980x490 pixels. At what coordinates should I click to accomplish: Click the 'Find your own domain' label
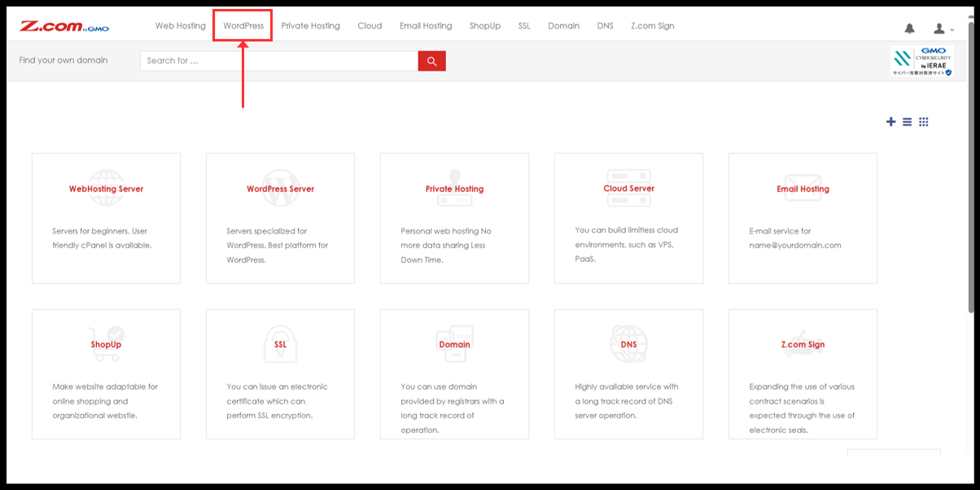click(x=63, y=60)
